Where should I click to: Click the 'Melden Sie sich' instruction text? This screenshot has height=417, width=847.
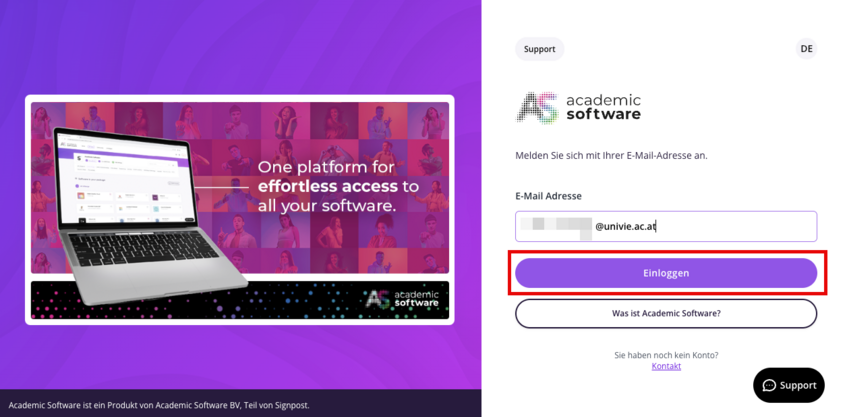pos(611,156)
